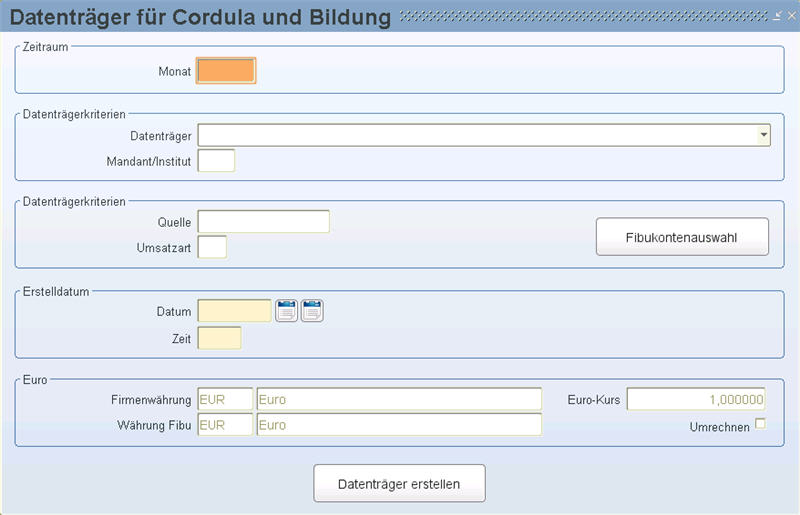Click the Euro name field next to Firmenwährung

click(x=399, y=399)
